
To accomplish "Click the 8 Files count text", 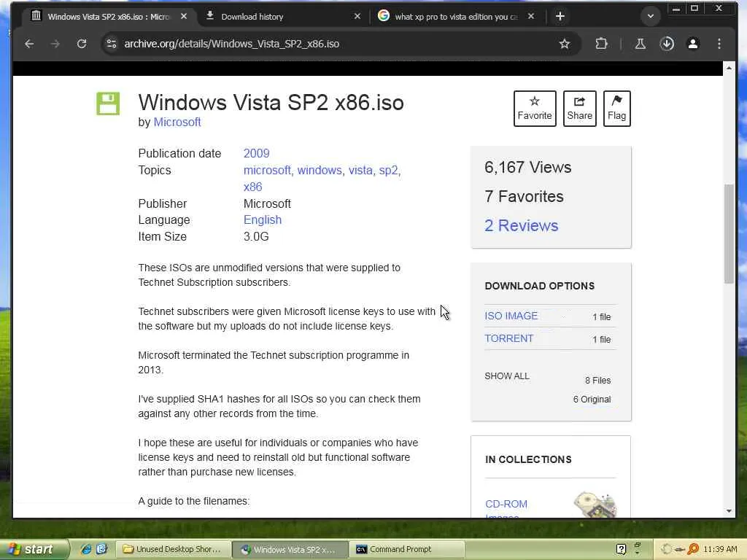I will point(598,381).
